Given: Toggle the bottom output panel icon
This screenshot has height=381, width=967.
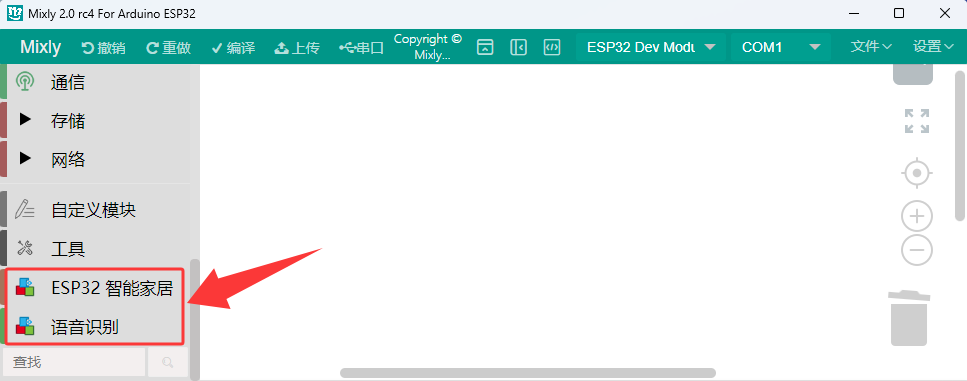Looking at the screenshot, I should [485, 47].
